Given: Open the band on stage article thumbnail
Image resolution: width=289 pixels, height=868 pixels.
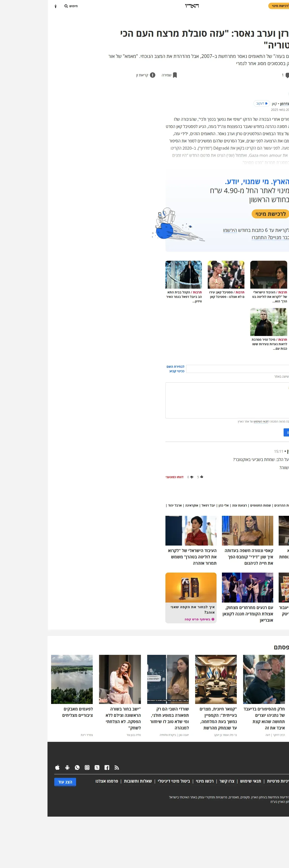Looking at the screenshot, I should point(248,587).
